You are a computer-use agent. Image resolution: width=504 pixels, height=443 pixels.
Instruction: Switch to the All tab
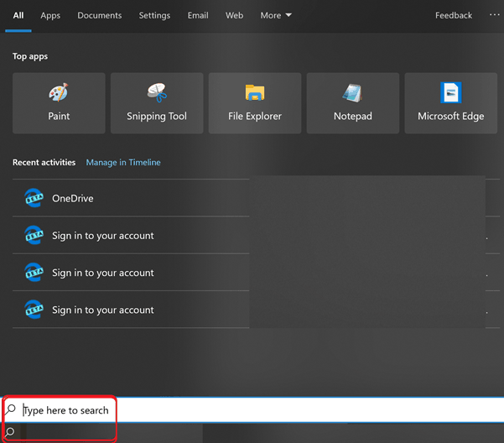tap(18, 15)
